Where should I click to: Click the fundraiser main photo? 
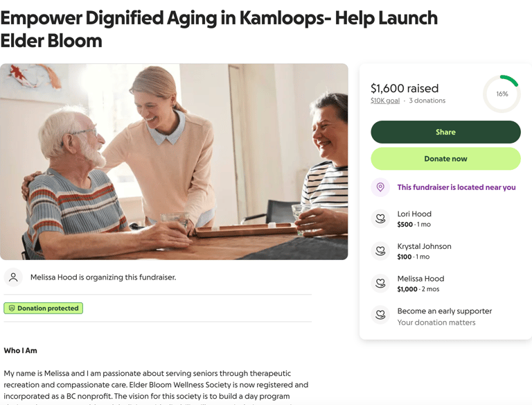pyautogui.click(x=174, y=162)
